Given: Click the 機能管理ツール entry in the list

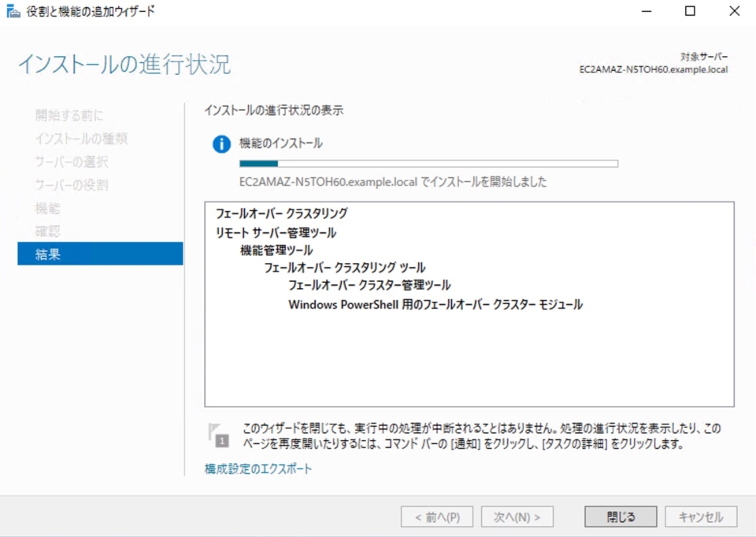Looking at the screenshot, I should coord(276,250).
